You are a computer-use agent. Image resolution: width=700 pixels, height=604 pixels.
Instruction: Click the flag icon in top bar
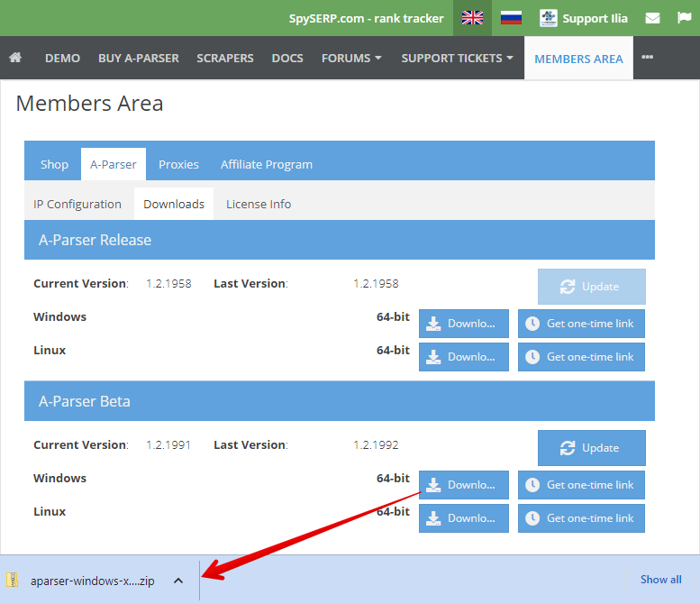tap(684, 18)
